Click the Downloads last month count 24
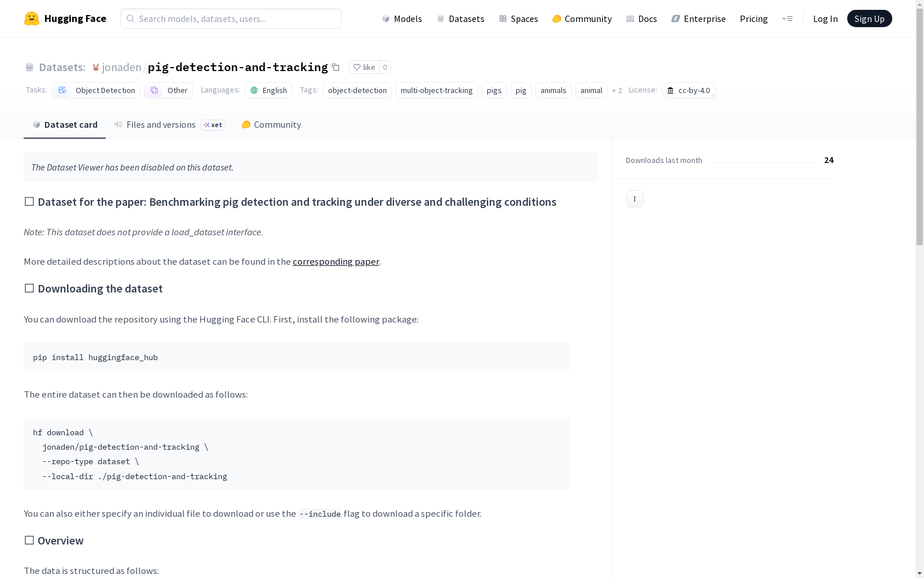This screenshot has width=924, height=578. click(x=829, y=160)
